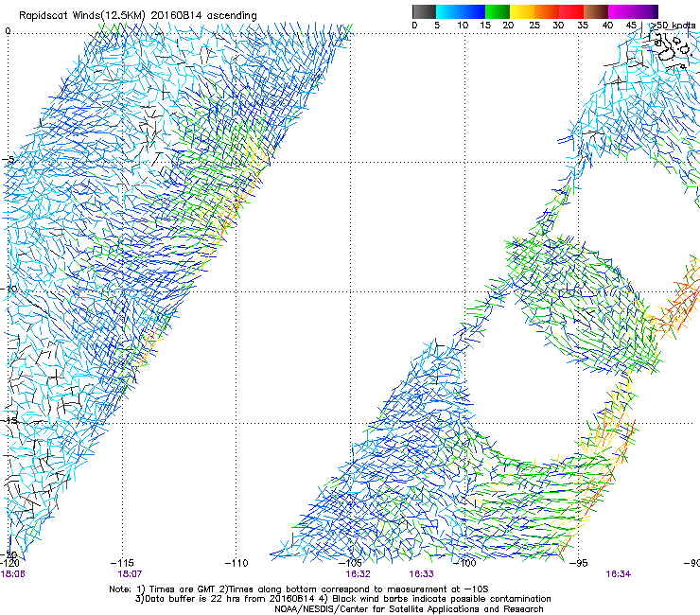Click the '40' label under the color legend
Viewport: 700px width, 615px height.
coord(607,26)
